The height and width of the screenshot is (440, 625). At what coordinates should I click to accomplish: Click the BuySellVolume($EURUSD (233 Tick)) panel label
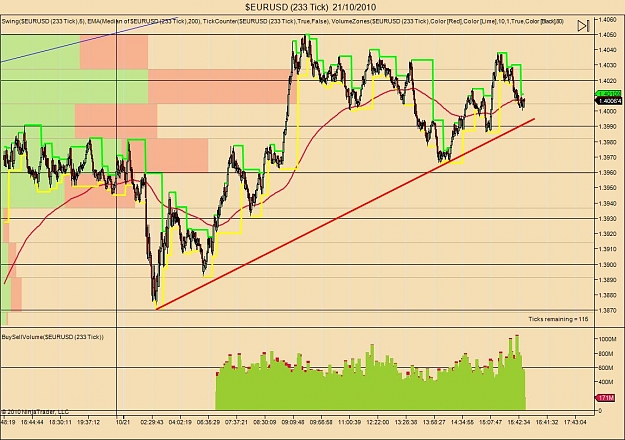53,337
